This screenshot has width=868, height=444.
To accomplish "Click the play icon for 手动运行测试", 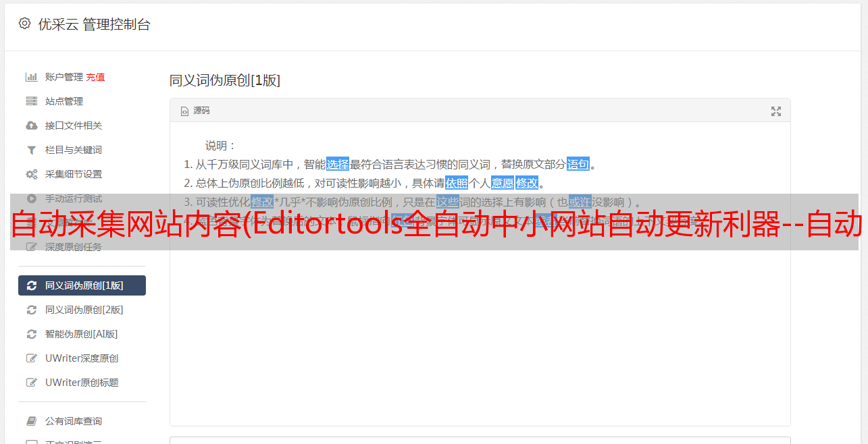I will [31, 198].
